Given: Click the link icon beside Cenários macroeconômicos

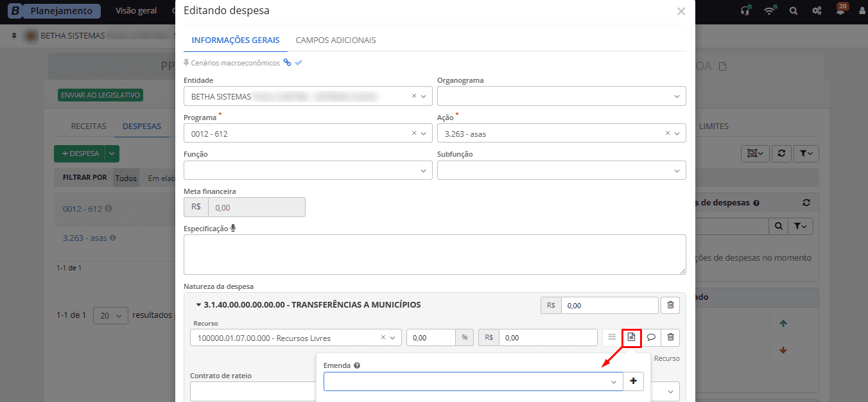Looking at the screenshot, I should [x=287, y=62].
